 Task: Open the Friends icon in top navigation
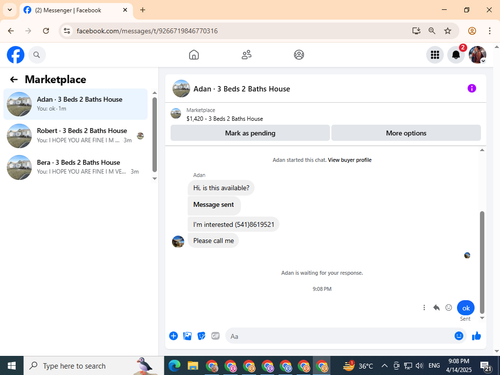(247, 55)
